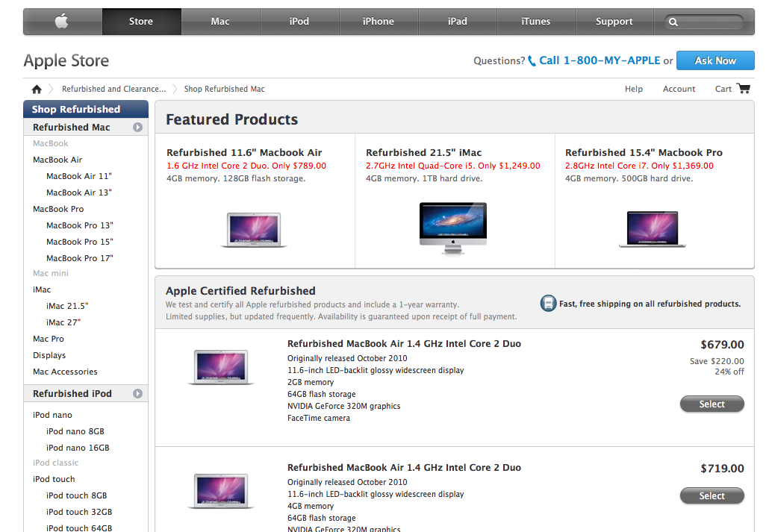Select the $679.00 MacBook Air
Viewport: 766px width, 532px height.
tap(711, 404)
